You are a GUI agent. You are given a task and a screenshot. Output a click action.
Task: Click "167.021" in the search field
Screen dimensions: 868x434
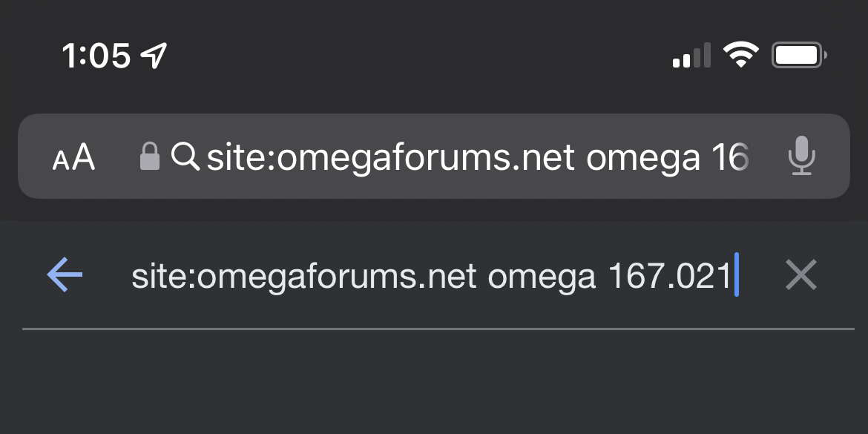click(669, 276)
